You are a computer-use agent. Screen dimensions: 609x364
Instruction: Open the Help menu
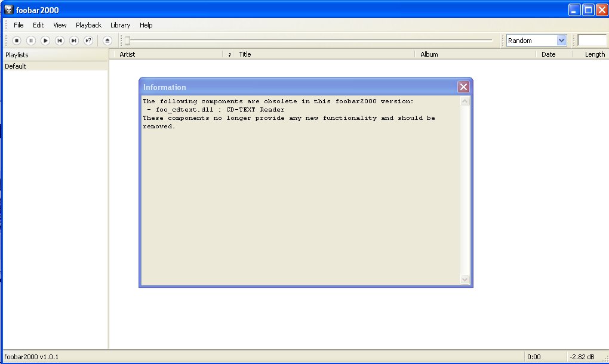point(146,25)
